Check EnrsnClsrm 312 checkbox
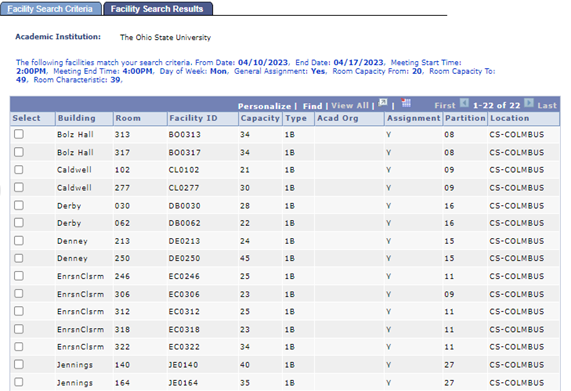Screen dimensions: 571x391 [19, 311]
